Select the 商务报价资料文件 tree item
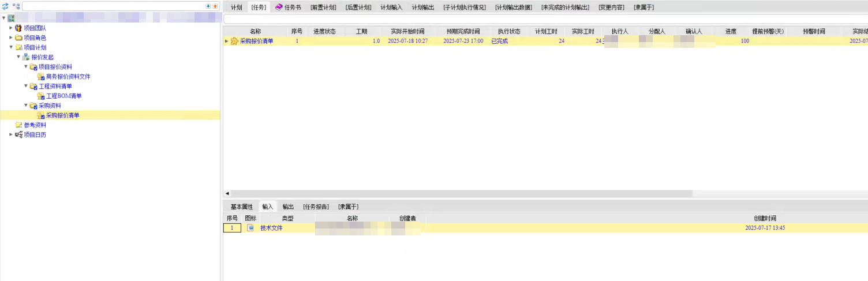868x281 pixels. coord(68,77)
